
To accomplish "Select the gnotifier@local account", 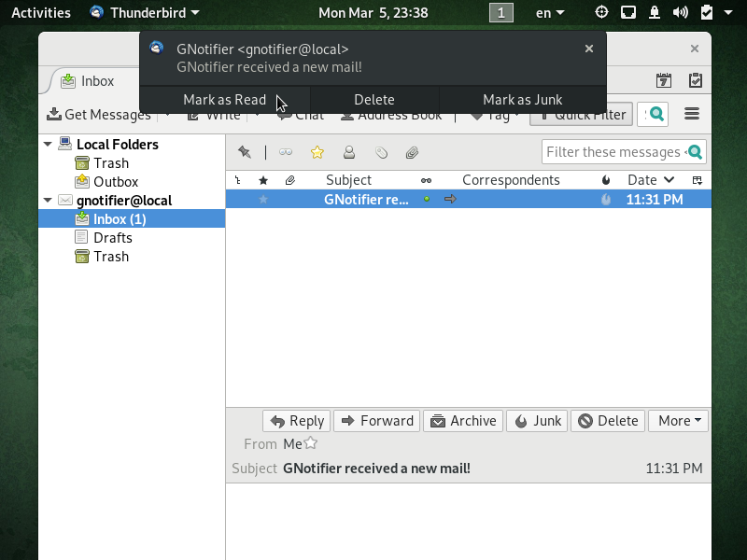I will click(124, 201).
